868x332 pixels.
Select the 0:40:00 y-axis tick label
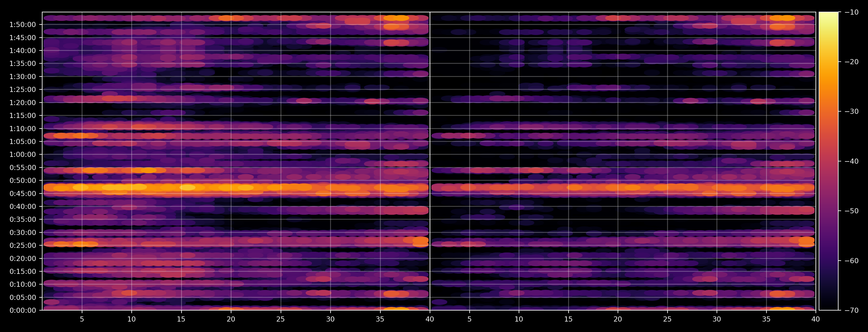pos(23,206)
